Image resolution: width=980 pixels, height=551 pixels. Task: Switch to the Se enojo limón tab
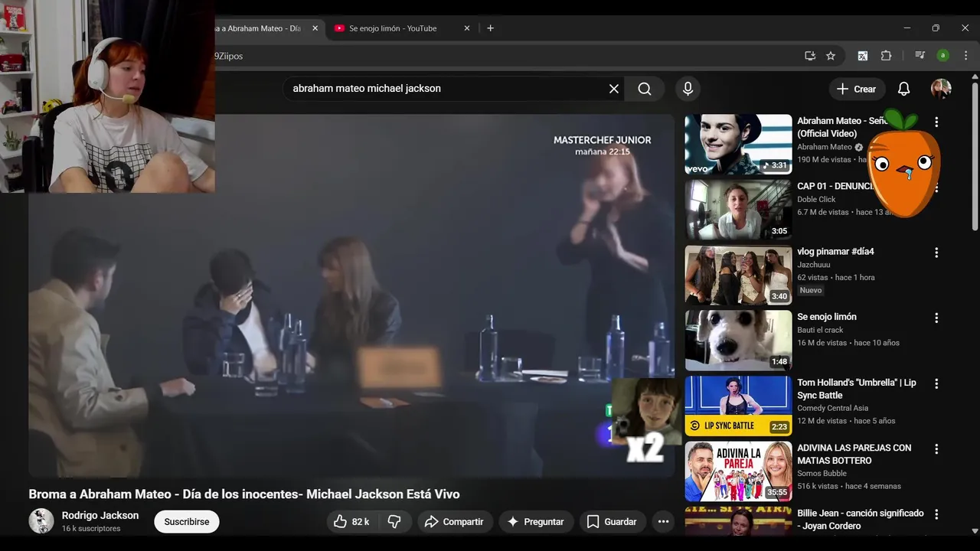393,28
